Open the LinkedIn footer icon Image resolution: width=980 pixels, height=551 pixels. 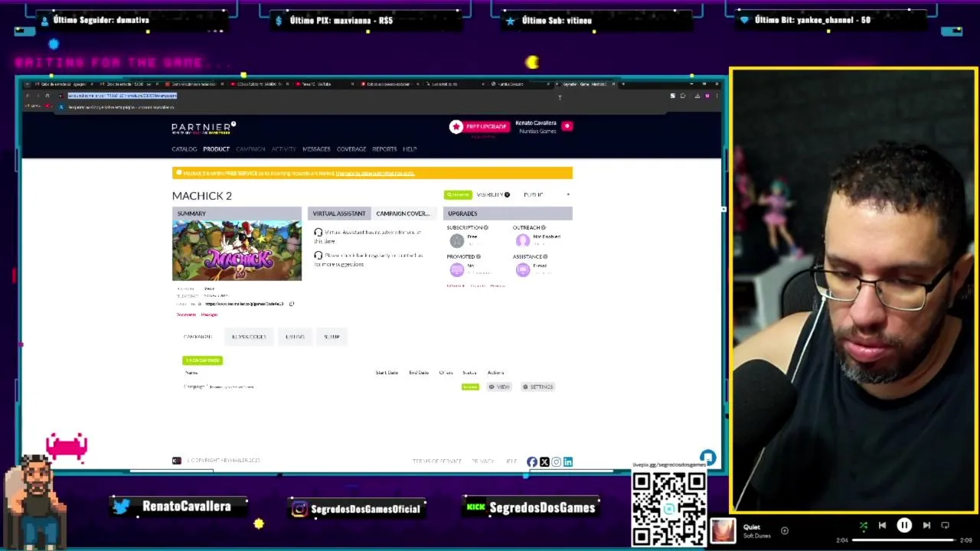(568, 461)
